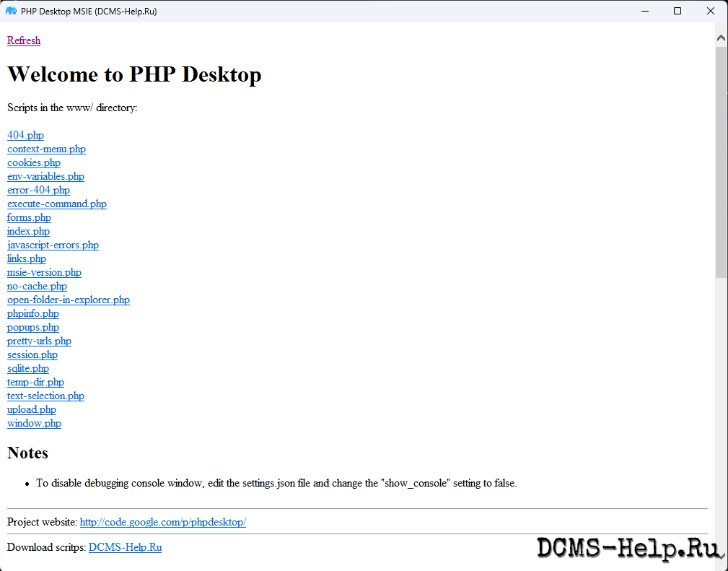Open index.php script
This screenshot has height=571, width=728.
(x=28, y=231)
